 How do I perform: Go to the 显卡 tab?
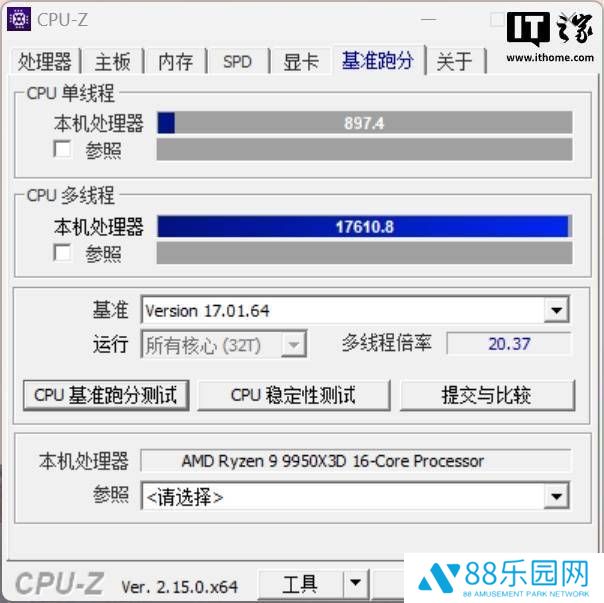[x=301, y=61]
